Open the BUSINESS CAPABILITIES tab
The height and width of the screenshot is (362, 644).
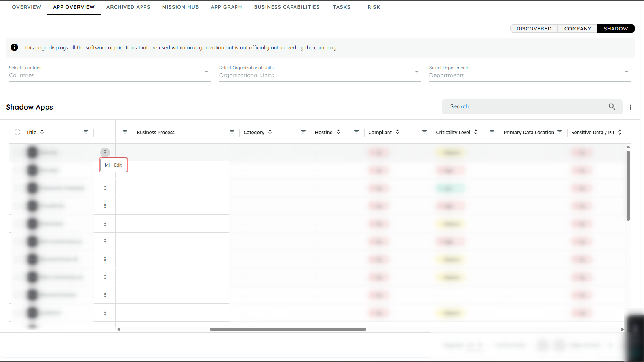(x=287, y=7)
